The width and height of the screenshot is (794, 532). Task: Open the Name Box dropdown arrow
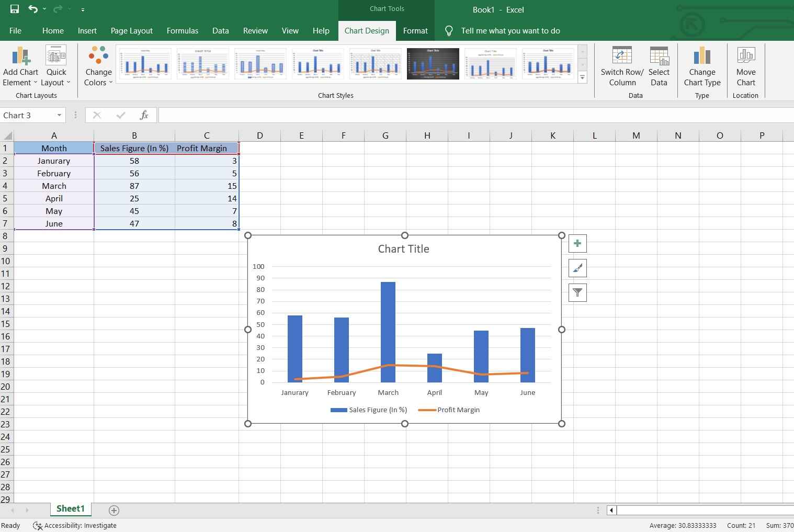tap(59, 115)
